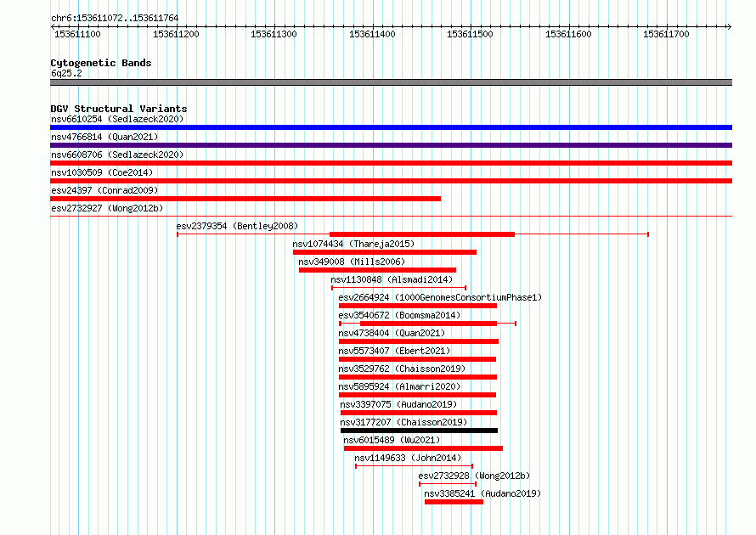The height and width of the screenshot is (535, 756).
Task: Click the right arrow end of the ruler
Action: (729, 27)
